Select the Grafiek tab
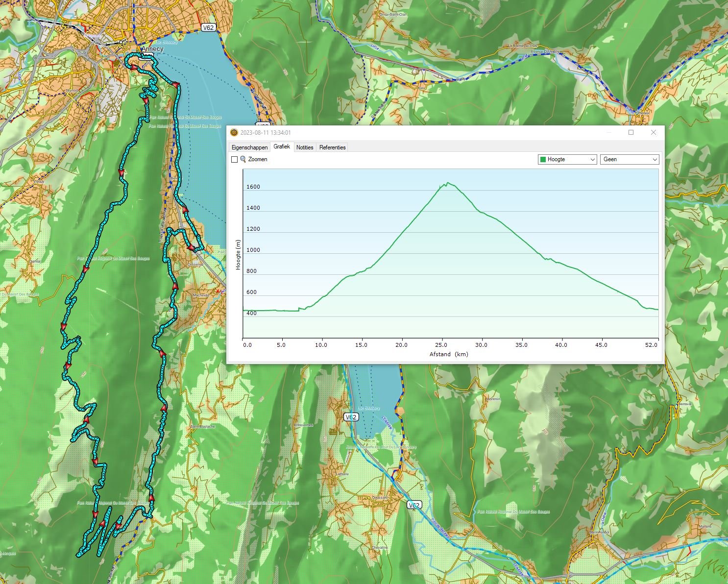 (x=282, y=147)
